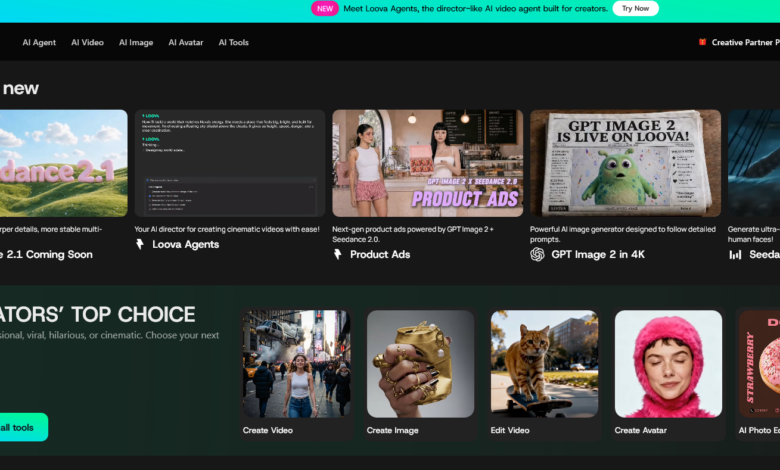Click the 'Meet Loova Agents' banner text
The height and width of the screenshot is (470, 780).
click(x=476, y=8)
